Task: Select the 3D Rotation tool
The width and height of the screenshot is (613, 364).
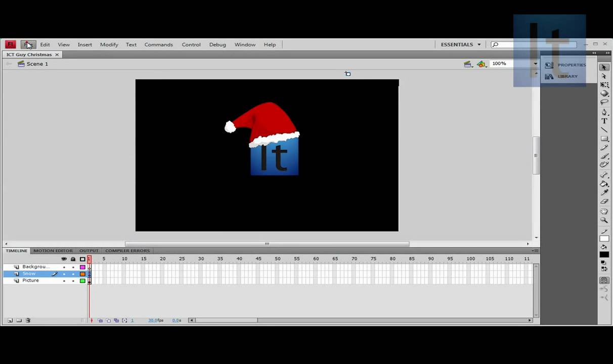Action: coord(604,94)
